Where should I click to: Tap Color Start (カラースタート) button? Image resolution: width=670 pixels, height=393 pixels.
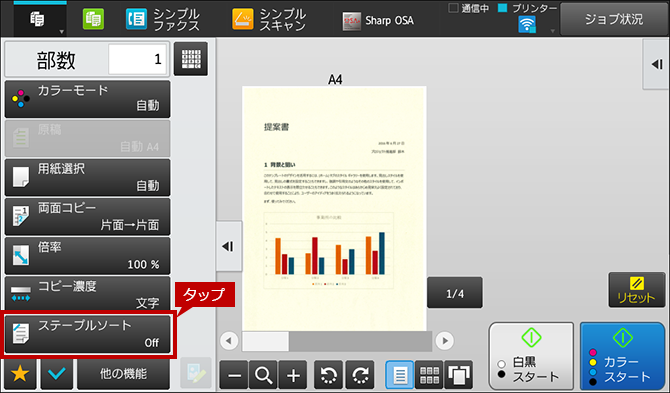(x=622, y=356)
